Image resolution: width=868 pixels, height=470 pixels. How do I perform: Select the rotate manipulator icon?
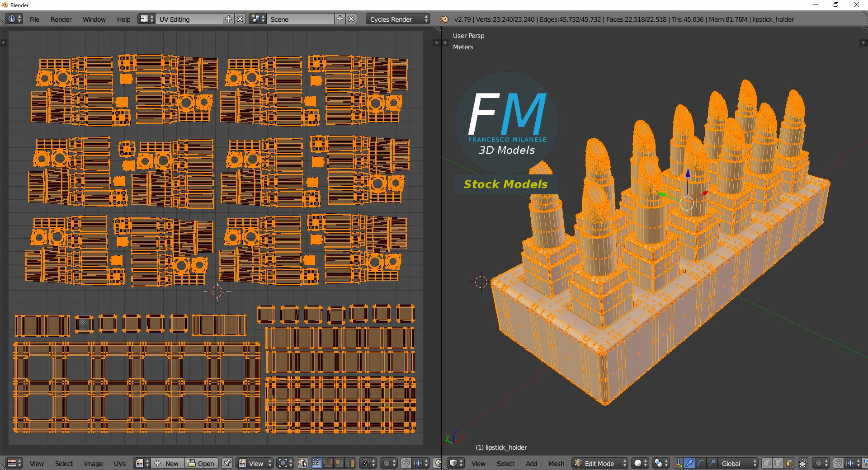(x=700, y=463)
